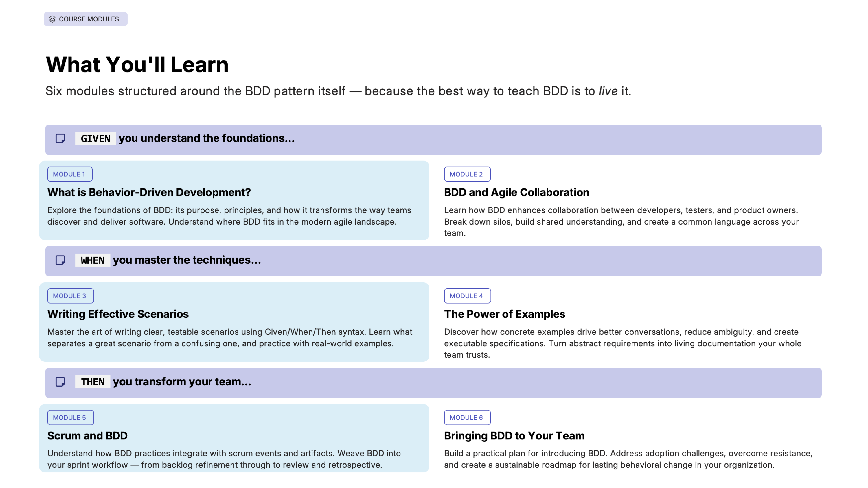Open Bringing BDD to Your Team title
The image size is (868, 488).
[x=514, y=435]
